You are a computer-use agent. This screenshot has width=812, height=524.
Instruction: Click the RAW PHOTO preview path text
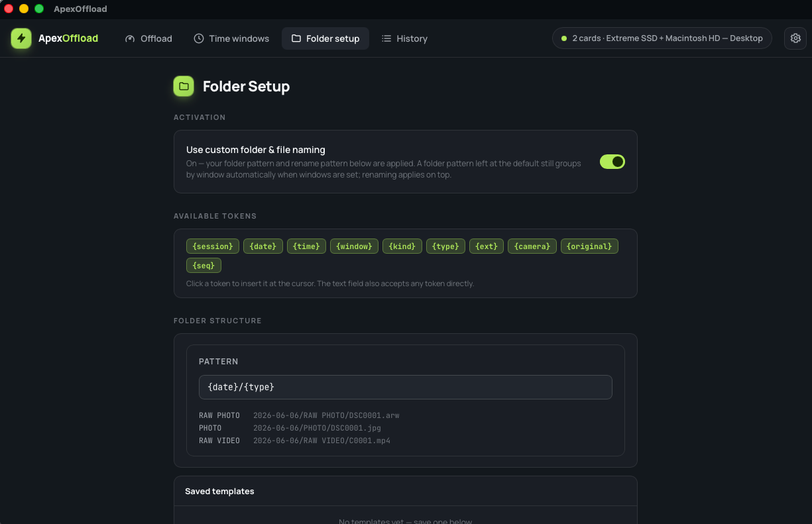(326, 415)
